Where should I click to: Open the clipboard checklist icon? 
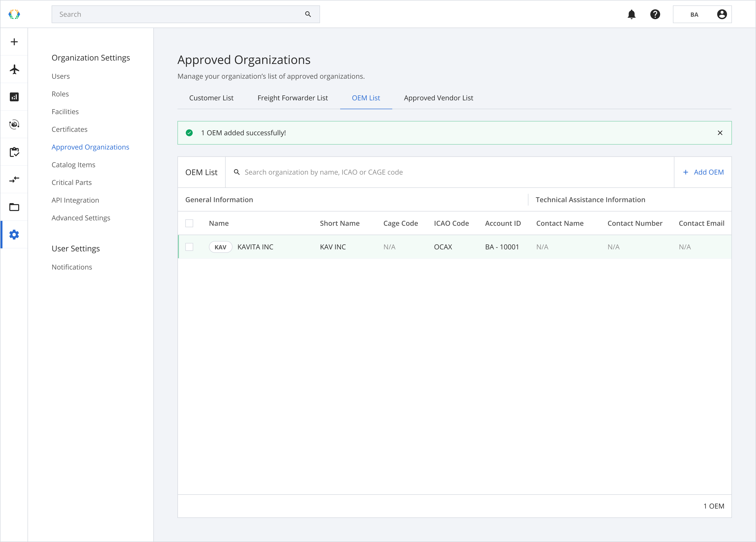14,152
